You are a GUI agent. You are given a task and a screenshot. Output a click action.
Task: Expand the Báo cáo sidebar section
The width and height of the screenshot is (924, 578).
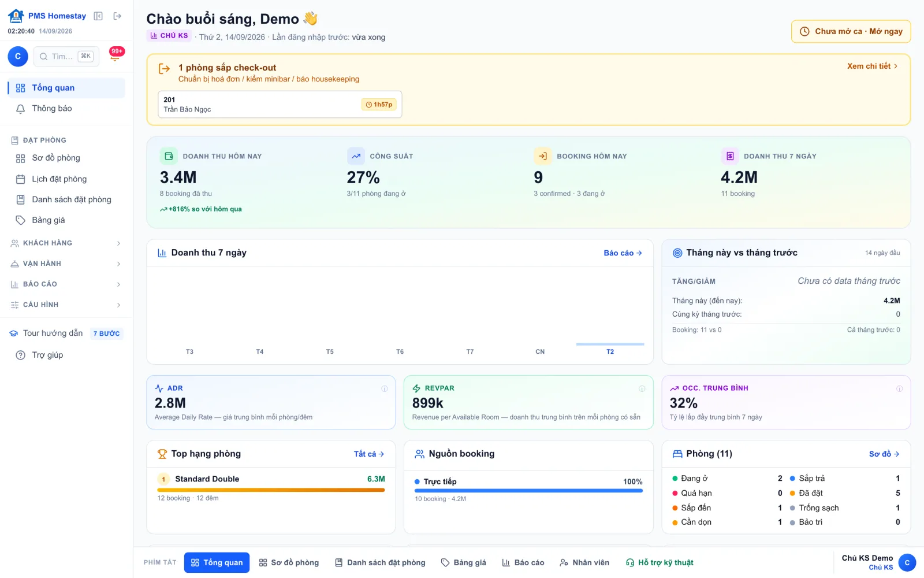click(66, 284)
